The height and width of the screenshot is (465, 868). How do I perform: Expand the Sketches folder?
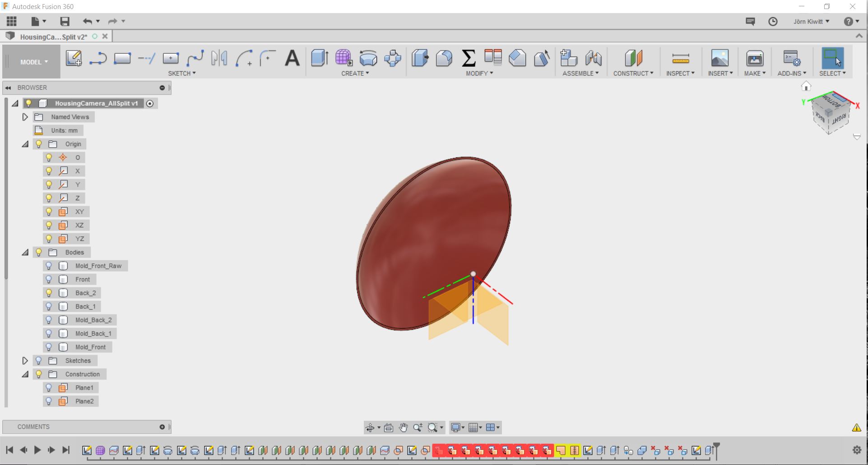[x=25, y=360]
